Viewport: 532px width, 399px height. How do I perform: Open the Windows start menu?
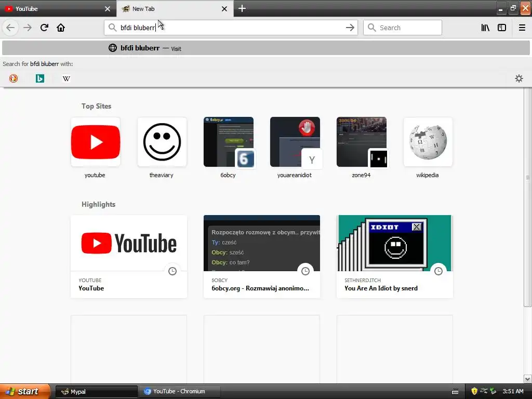tap(25, 391)
